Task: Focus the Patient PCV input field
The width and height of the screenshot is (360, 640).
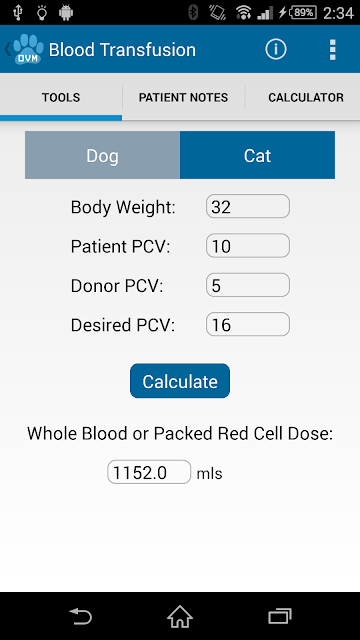Action: point(248,246)
